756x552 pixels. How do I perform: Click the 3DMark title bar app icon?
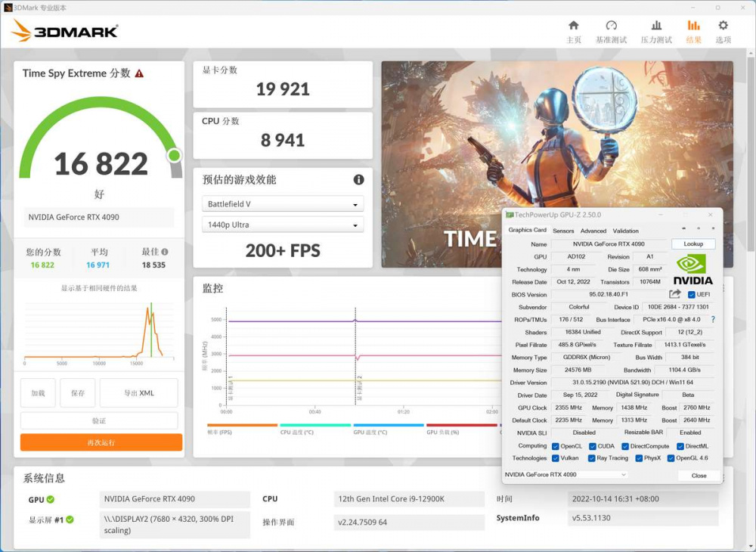pos(8,8)
